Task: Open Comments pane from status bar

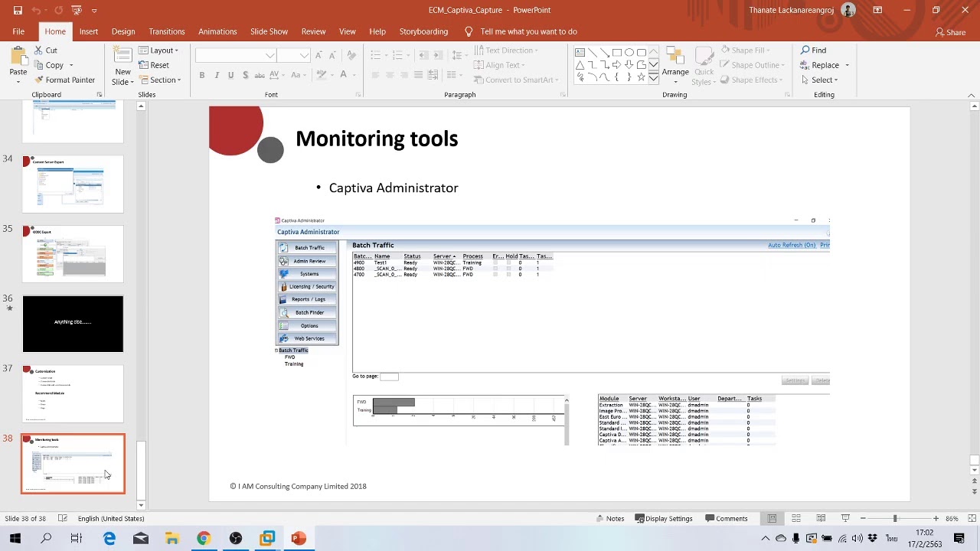Action: click(x=726, y=518)
